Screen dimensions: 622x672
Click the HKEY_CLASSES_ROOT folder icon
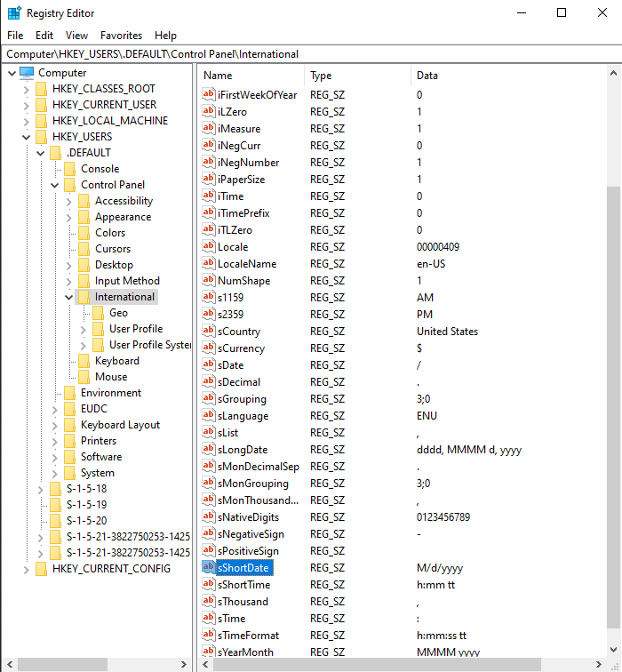(x=41, y=89)
